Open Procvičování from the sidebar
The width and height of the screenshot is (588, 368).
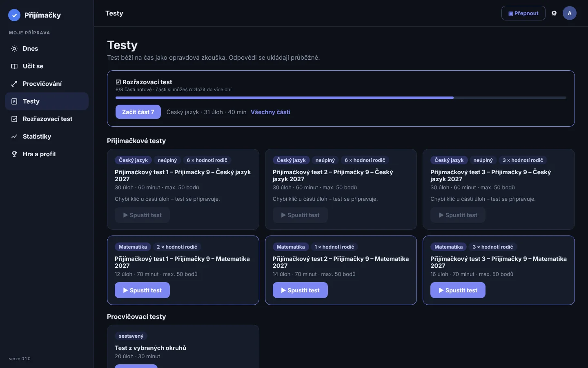pos(47,84)
